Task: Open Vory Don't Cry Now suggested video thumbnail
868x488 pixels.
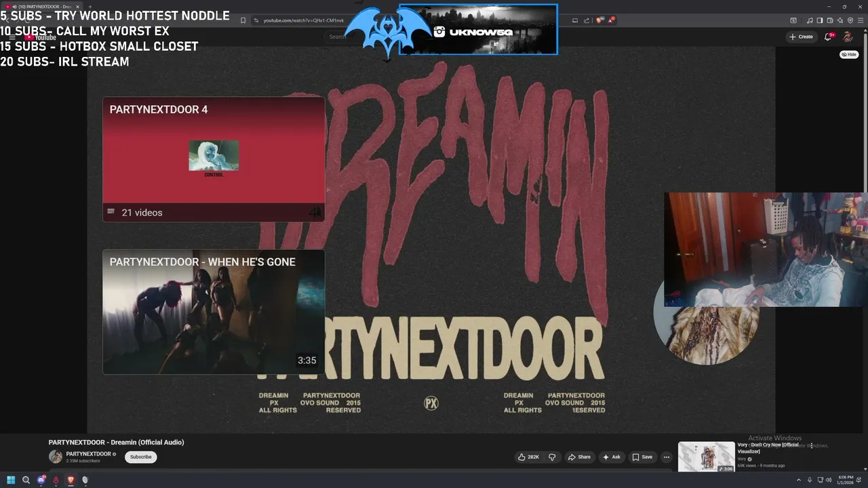Action: (706, 457)
